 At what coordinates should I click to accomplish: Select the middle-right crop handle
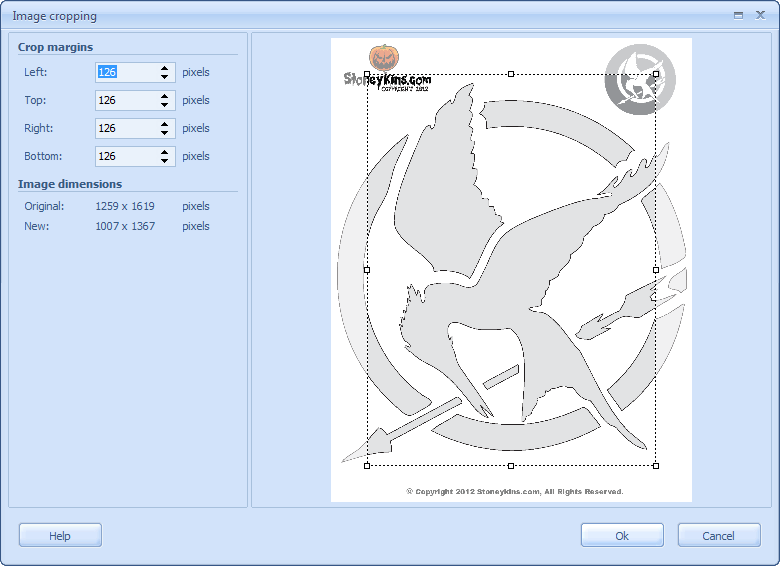tap(656, 270)
